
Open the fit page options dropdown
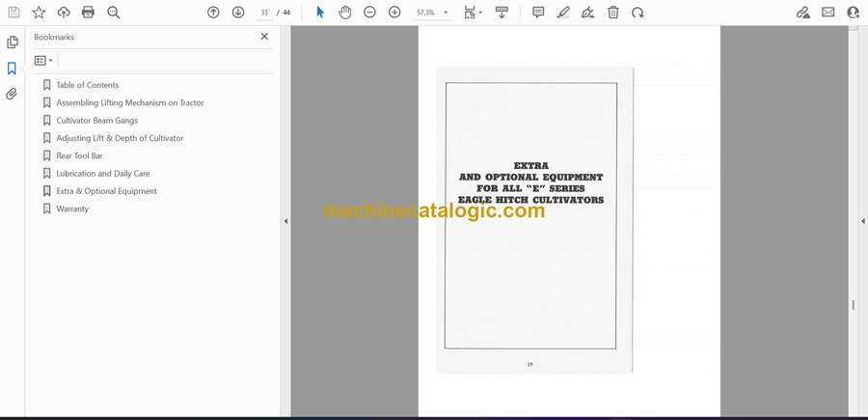tap(473, 13)
